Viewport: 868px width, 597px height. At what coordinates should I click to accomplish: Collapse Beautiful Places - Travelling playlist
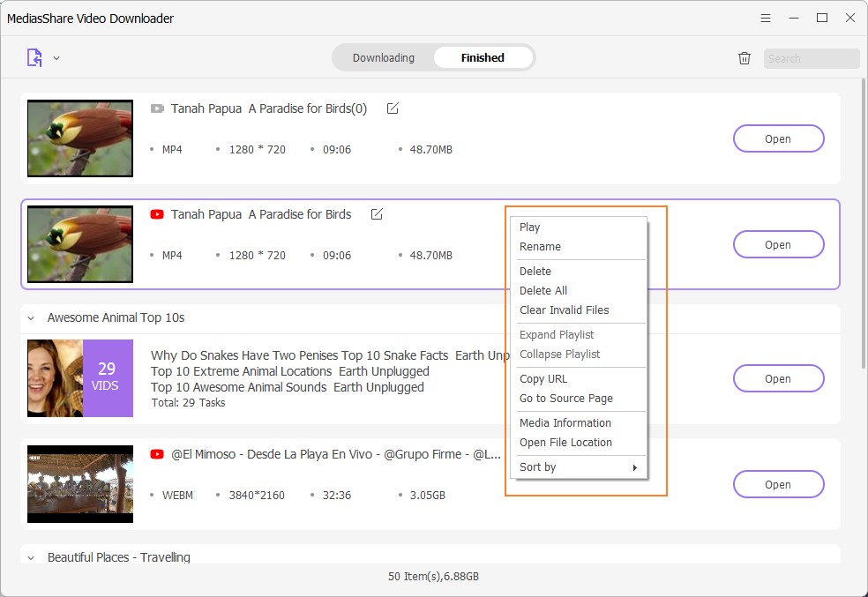click(31, 557)
